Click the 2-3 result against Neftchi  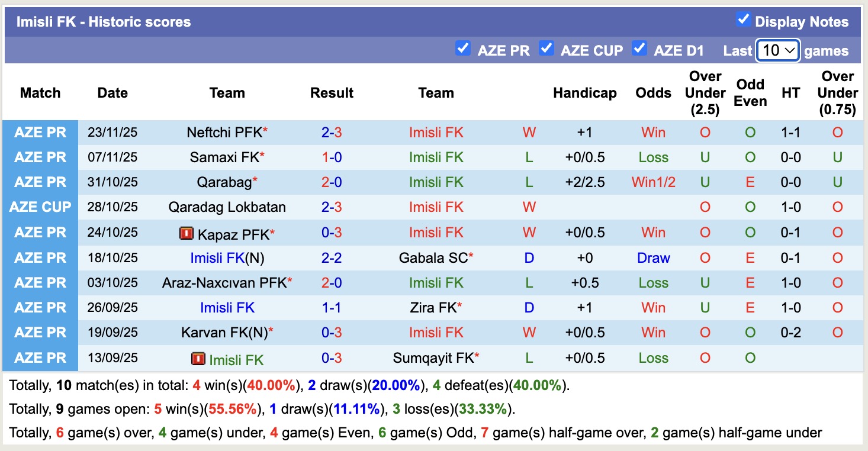coord(332,133)
